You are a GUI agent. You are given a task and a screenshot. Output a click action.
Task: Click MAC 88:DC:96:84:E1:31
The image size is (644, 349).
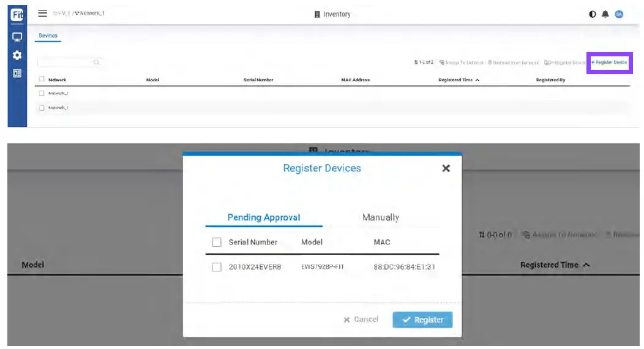[x=404, y=268]
